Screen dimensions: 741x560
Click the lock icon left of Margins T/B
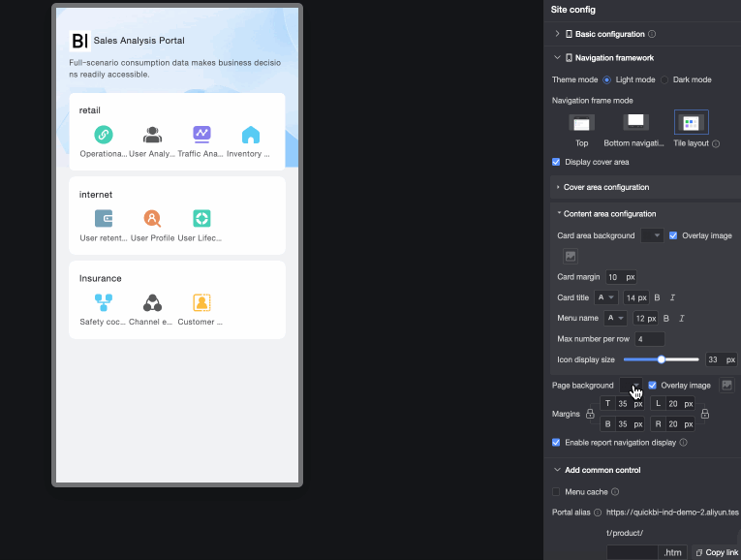[x=590, y=414]
